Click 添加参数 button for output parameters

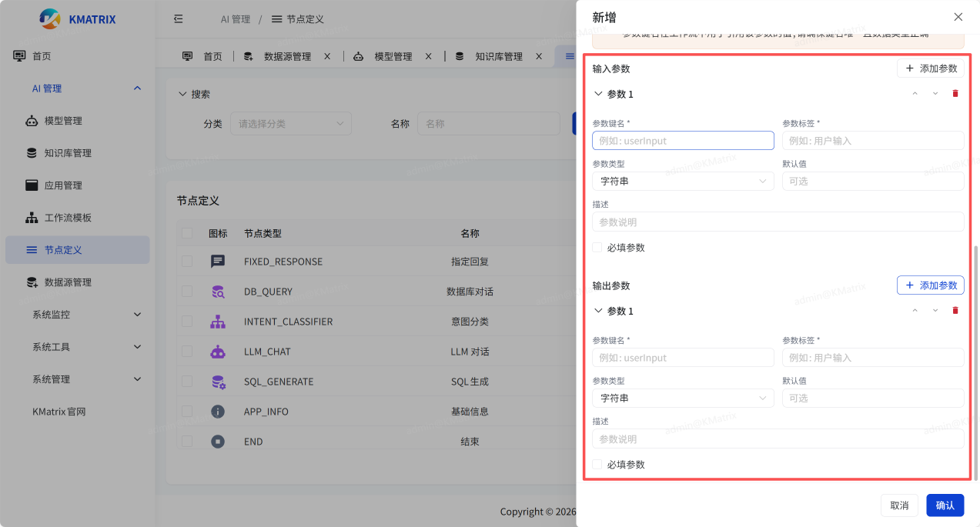coord(930,285)
